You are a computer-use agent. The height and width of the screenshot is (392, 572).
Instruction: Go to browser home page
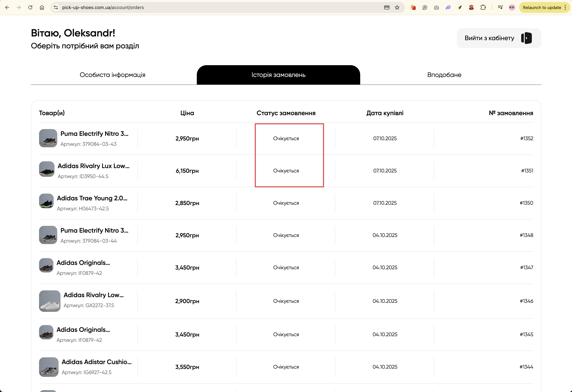[x=42, y=7]
